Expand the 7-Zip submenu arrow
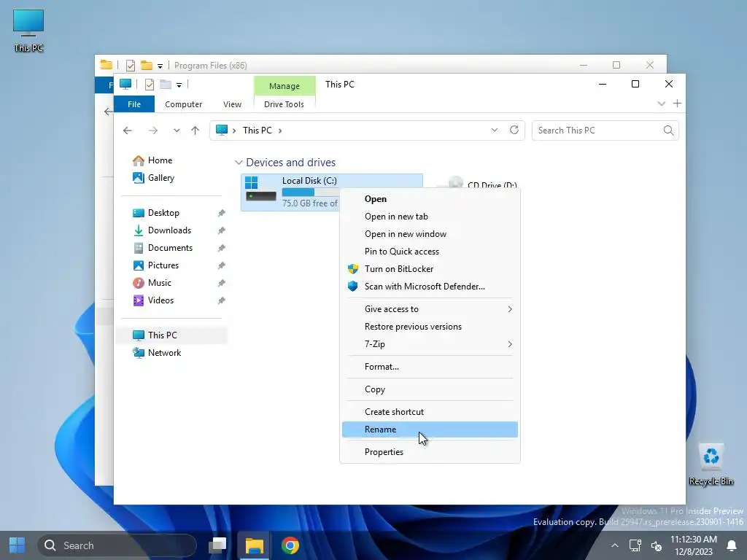This screenshot has height=560, width=747. click(x=510, y=344)
